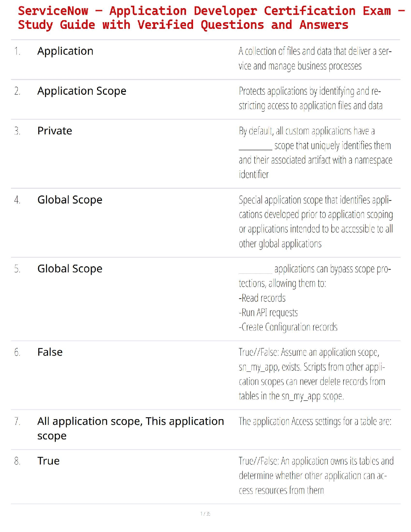Click the term "Application" in row 1
Screen dimensions: 411x532
point(65,51)
